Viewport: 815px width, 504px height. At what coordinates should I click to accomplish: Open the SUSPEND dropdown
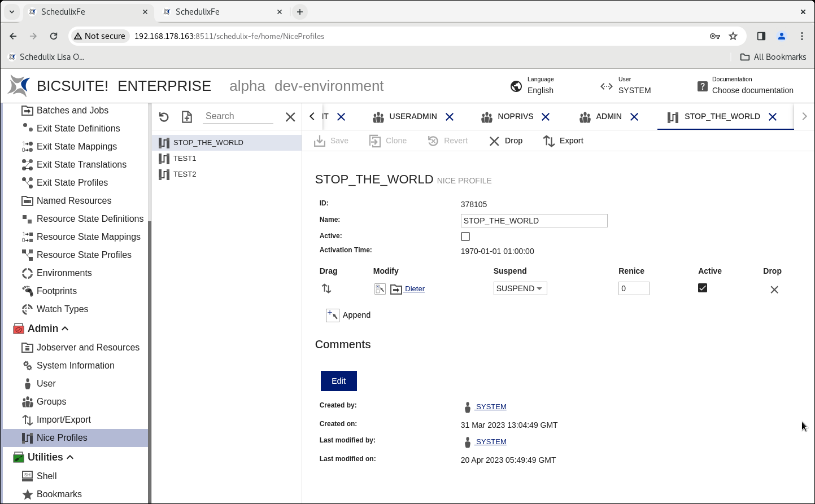520,288
